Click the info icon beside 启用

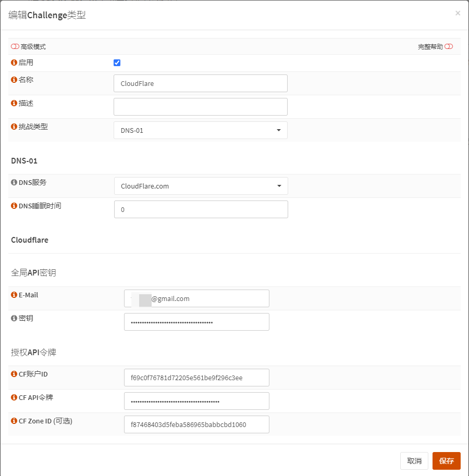[14, 62]
